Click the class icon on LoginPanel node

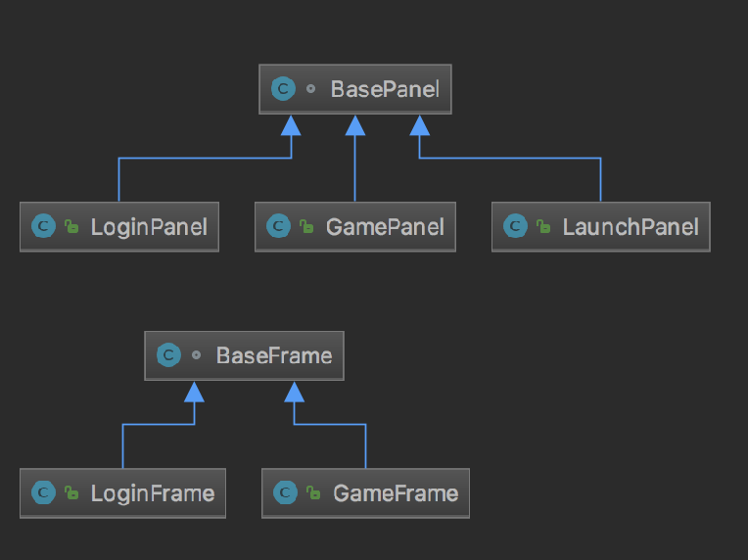pos(43,227)
